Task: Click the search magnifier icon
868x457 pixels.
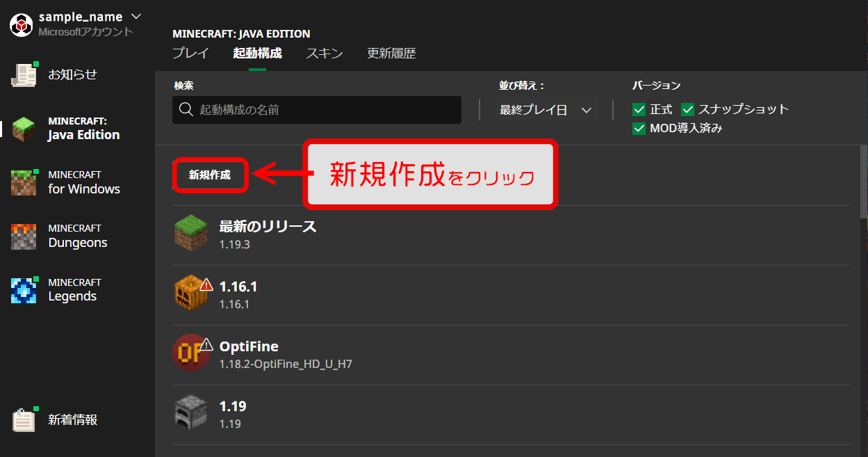Action: coord(186,110)
